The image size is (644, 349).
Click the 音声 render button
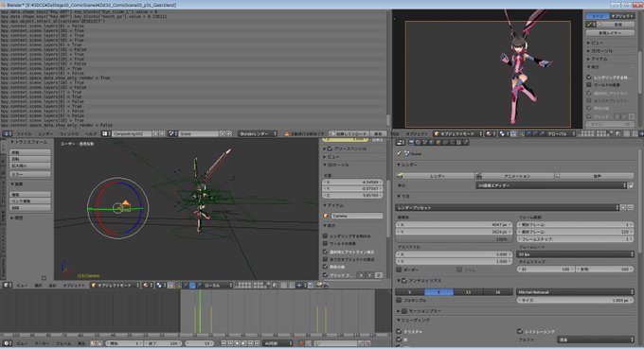[595, 176]
